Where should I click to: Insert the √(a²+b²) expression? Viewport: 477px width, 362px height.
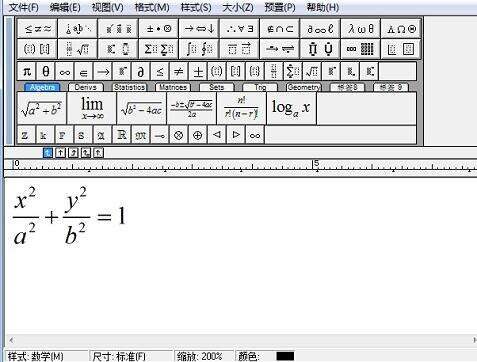pos(42,108)
